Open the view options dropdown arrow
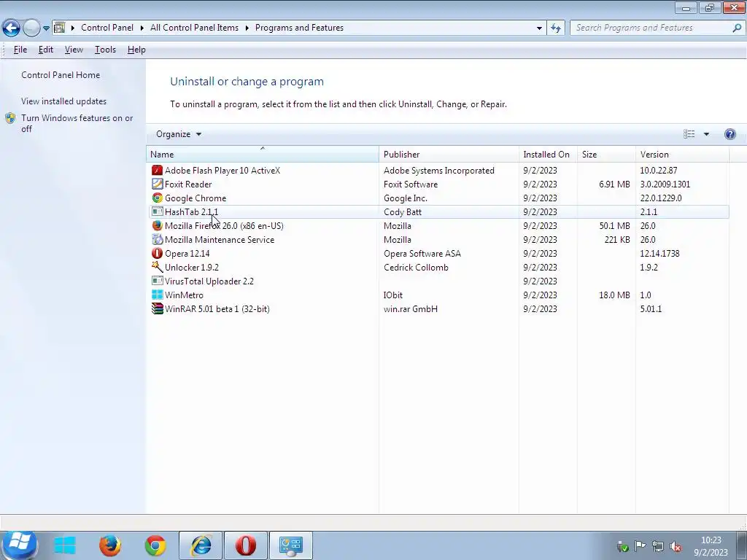The width and height of the screenshot is (747, 560). click(x=706, y=134)
